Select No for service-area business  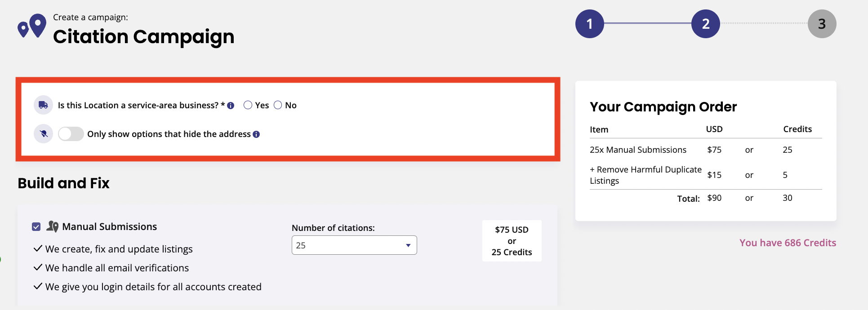pyautogui.click(x=278, y=105)
